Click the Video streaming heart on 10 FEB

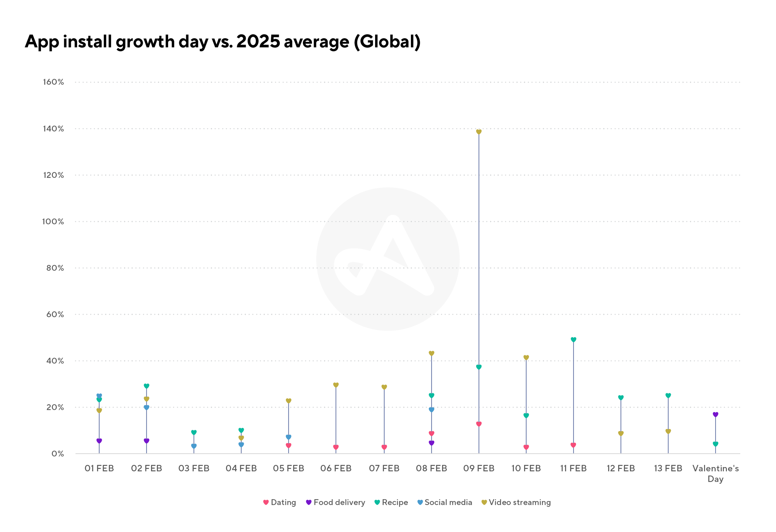(526, 357)
